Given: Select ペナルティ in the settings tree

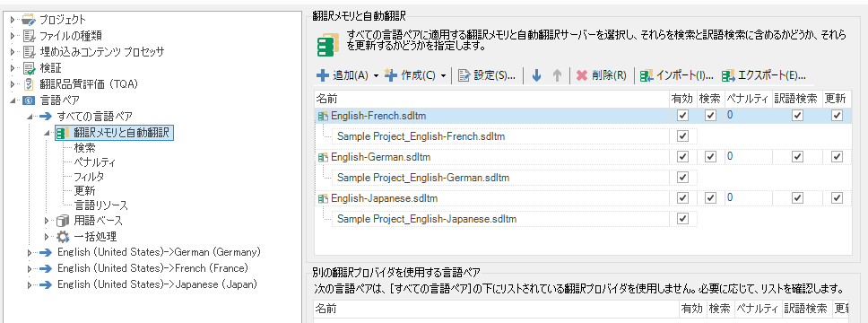Looking at the screenshot, I should 95,162.
